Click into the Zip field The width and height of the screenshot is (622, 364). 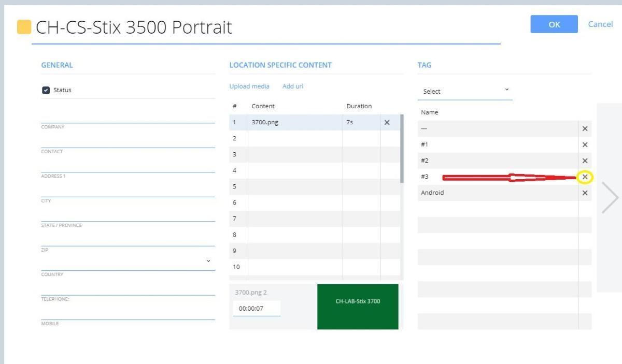coord(128,239)
